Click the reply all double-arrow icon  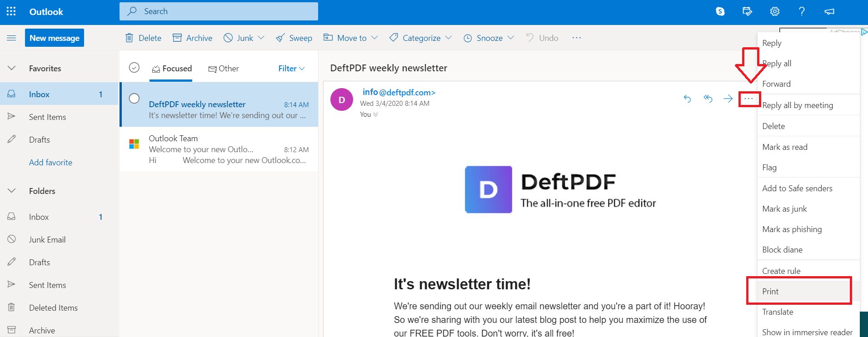click(x=708, y=99)
